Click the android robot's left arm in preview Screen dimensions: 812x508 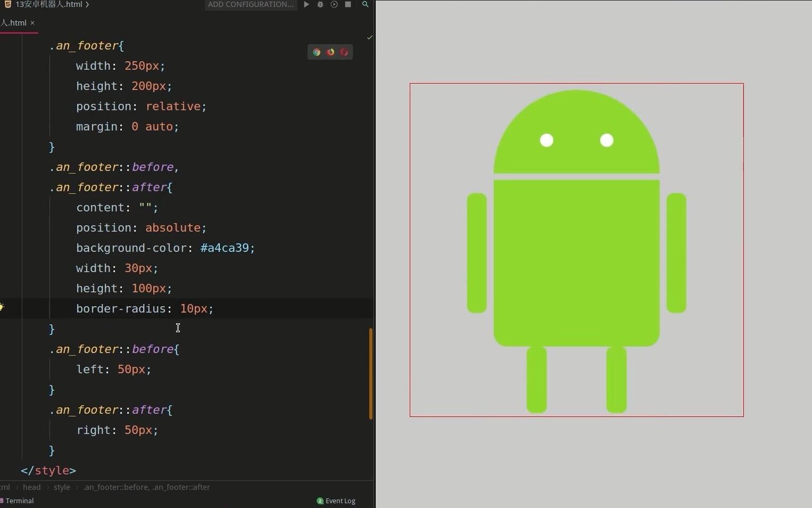(x=477, y=253)
